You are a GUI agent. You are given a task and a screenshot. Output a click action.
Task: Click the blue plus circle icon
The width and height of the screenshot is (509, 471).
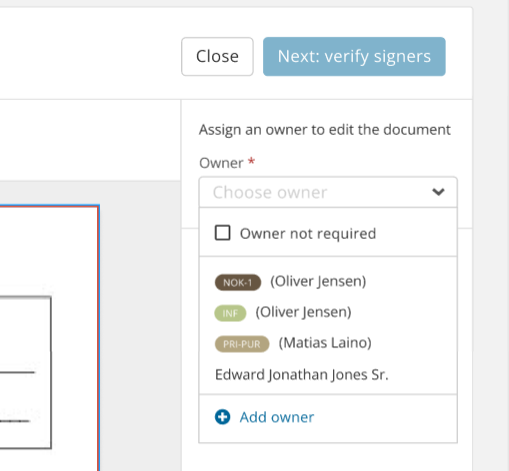222,417
